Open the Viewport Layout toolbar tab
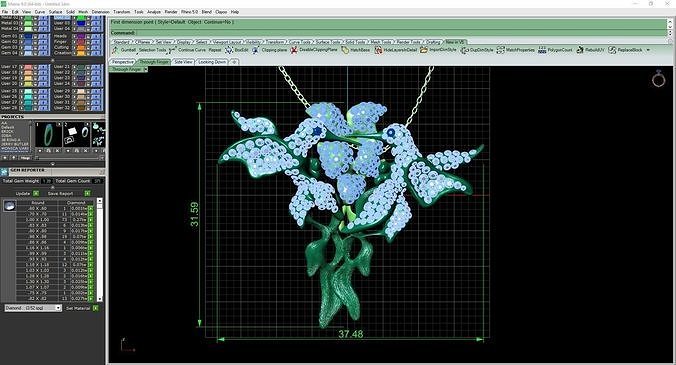676x365 pixels. [227, 42]
